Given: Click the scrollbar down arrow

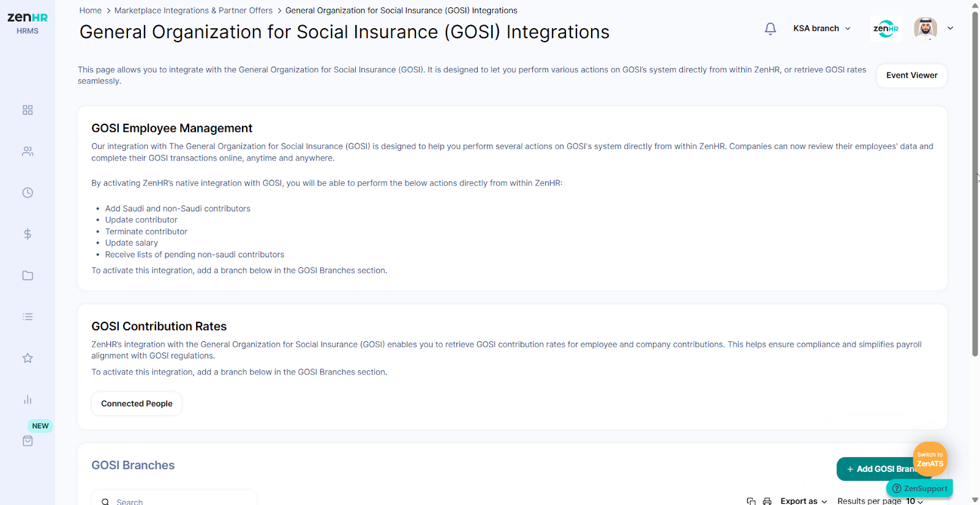Looking at the screenshot, I should [975, 500].
